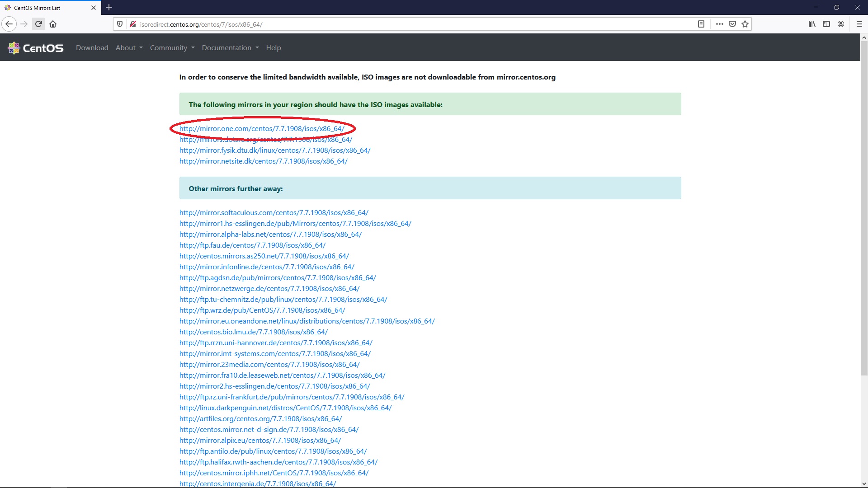The height and width of the screenshot is (488, 868).
Task: View insecure connection padlock info
Action: [132, 24]
